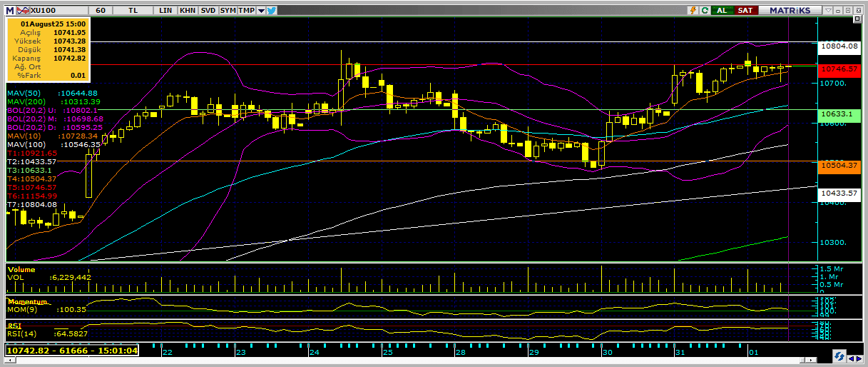Screen dimensions: 868x367
Task: Open the TMP template toolbar item
Action: coord(246,11)
